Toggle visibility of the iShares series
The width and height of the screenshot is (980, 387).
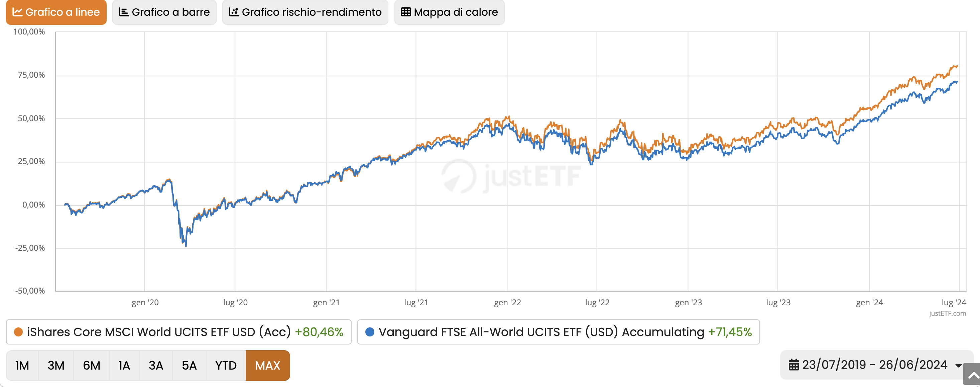(x=177, y=331)
